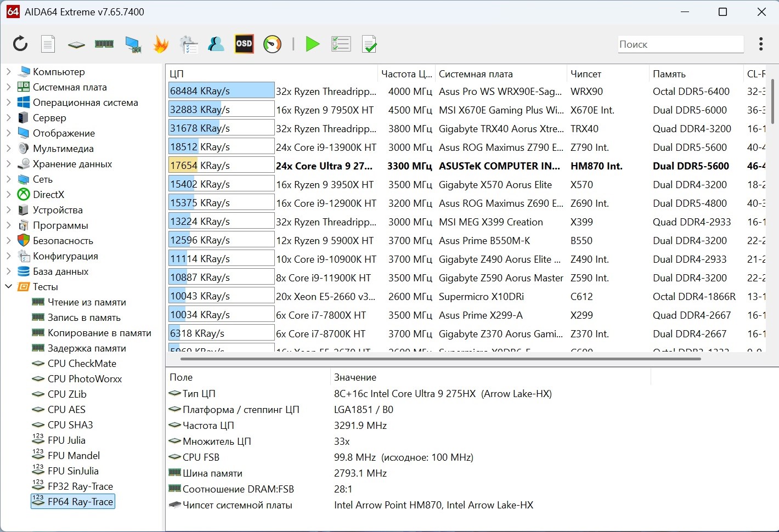Open the three-dot options menu
This screenshot has width=779, height=532.
point(760,44)
